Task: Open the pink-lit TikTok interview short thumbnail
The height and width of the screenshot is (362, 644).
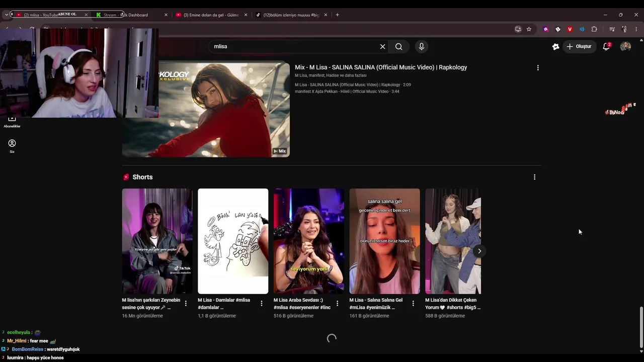Action: [157, 241]
